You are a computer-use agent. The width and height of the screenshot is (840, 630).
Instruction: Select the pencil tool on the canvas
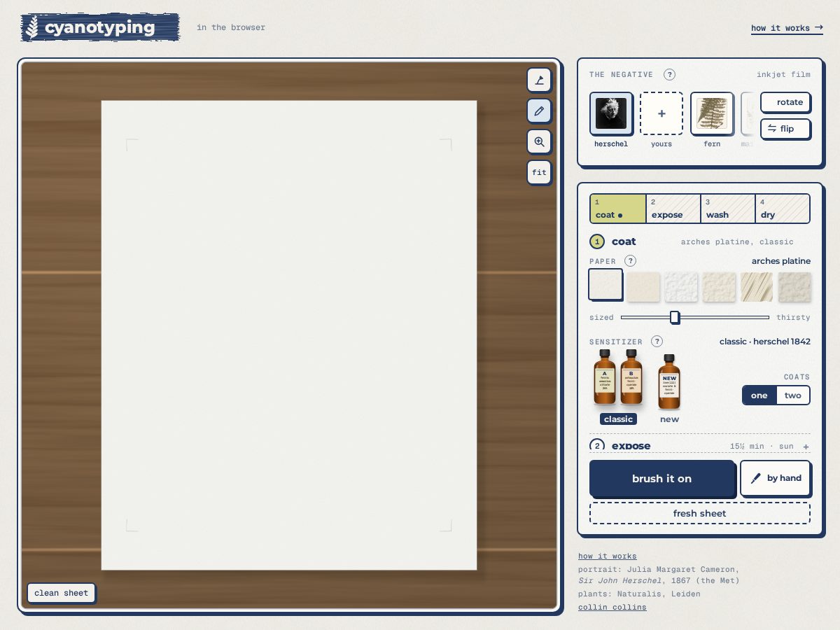click(539, 111)
